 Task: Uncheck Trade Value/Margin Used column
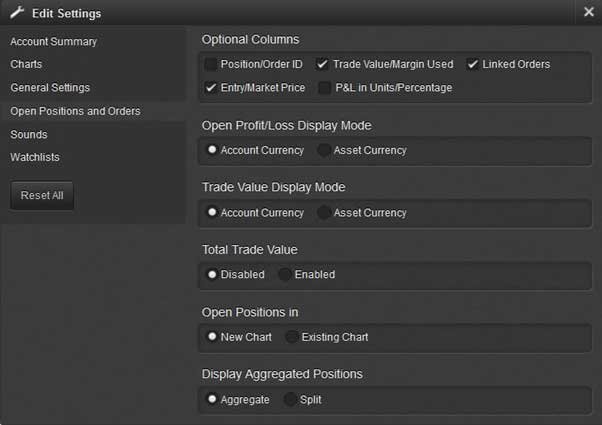tap(322, 64)
